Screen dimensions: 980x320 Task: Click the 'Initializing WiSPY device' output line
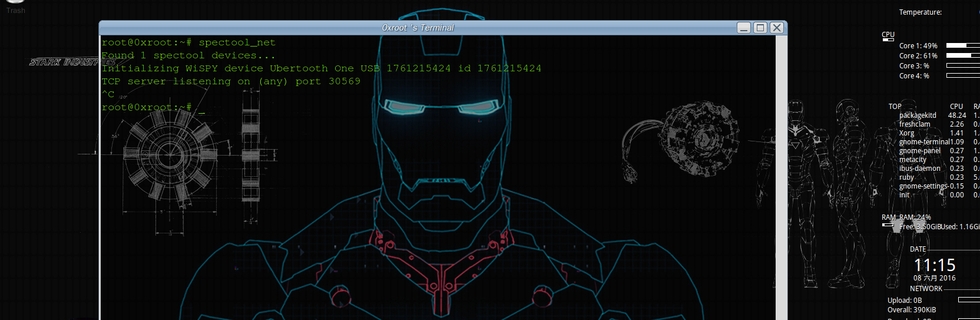(322, 68)
